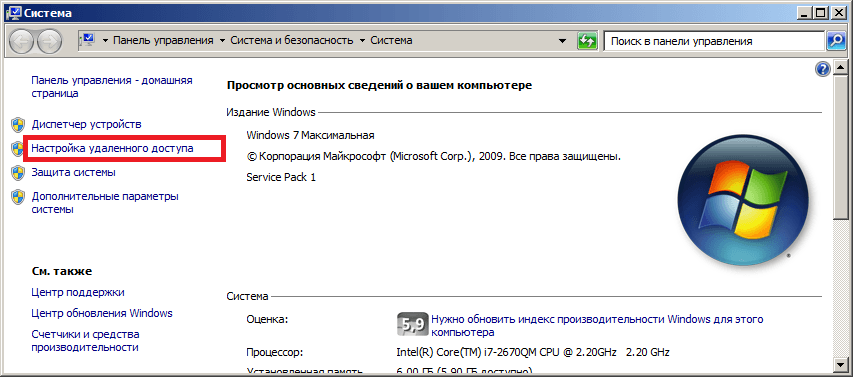Click the Издание Windows section label

[271, 113]
